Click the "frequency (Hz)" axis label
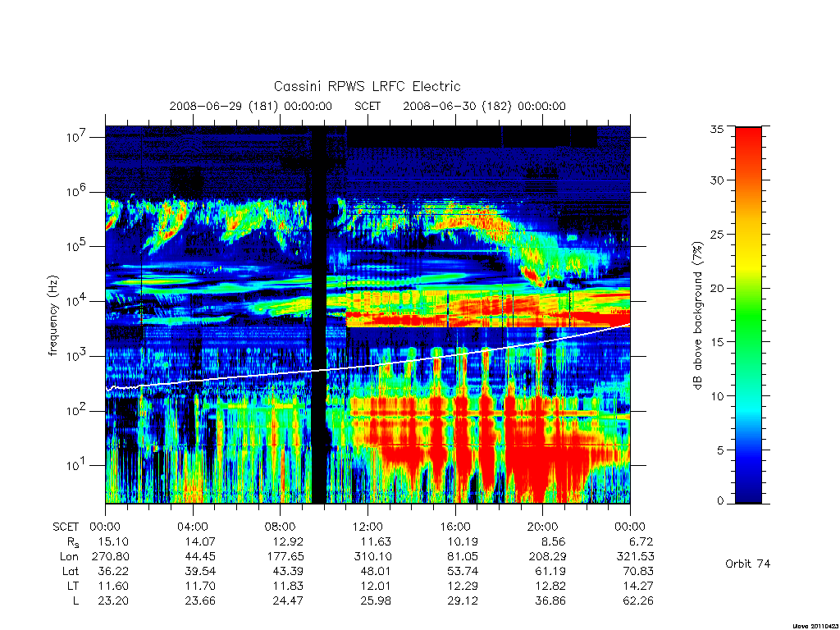The height and width of the screenshot is (630, 840). coord(52,316)
